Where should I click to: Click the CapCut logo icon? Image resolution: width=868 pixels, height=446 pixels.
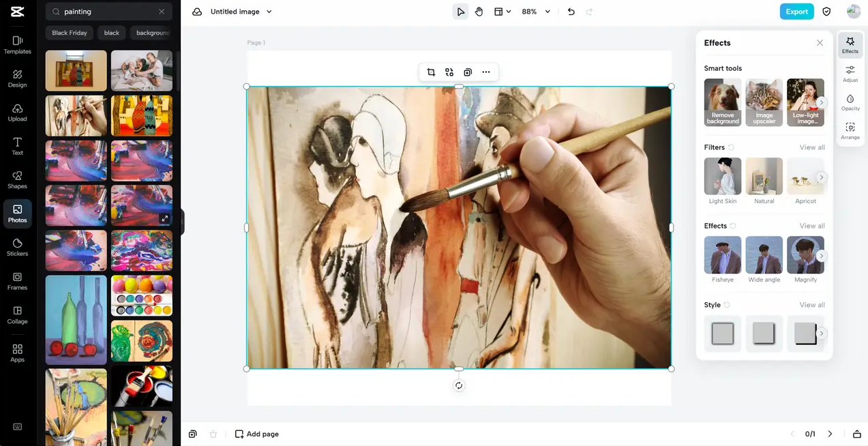[x=18, y=12]
